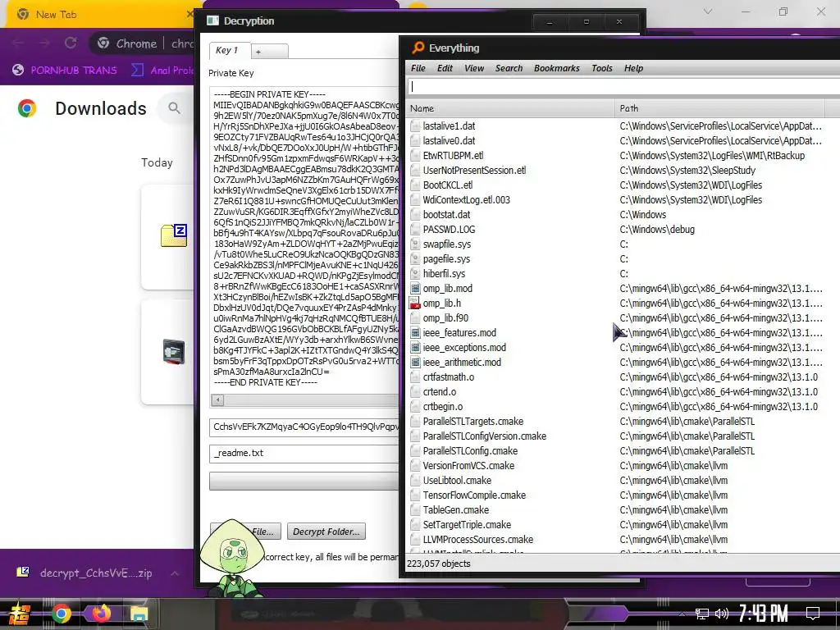The image size is (840, 630).
Task: Click the ieee_features.mod file icon
Action: 415,333
